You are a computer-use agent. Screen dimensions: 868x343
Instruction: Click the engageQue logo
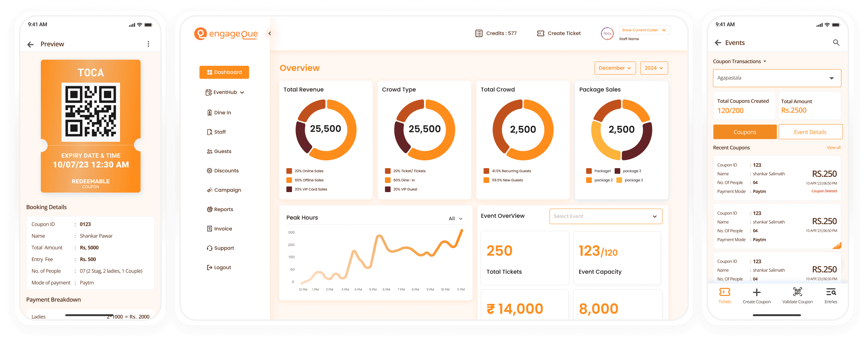(226, 34)
